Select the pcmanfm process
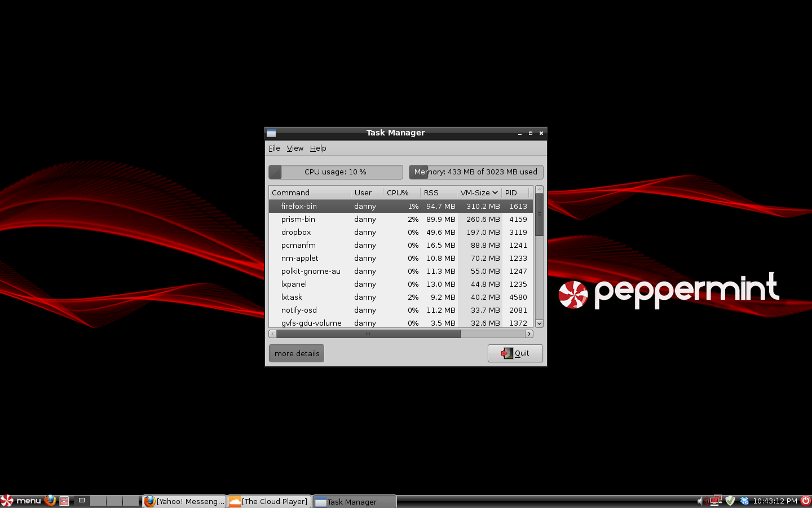The width and height of the screenshot is (812, 508). [x=401, y=246]
